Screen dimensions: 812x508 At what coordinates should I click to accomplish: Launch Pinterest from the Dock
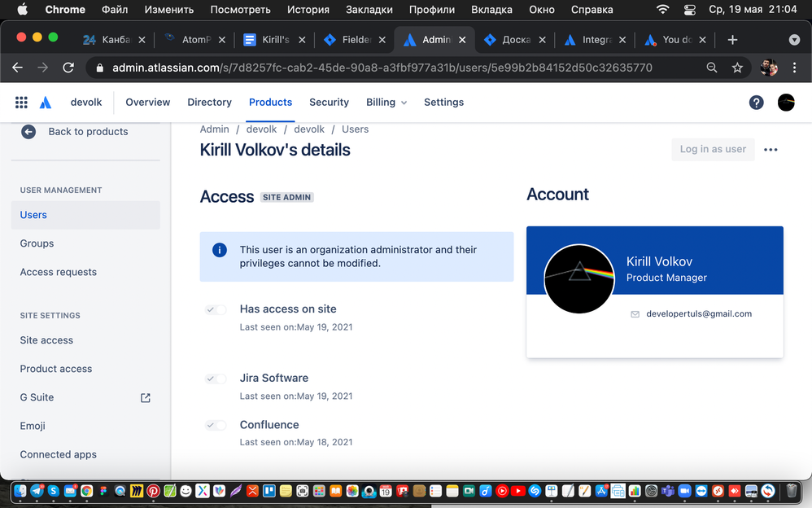(153, 491)
